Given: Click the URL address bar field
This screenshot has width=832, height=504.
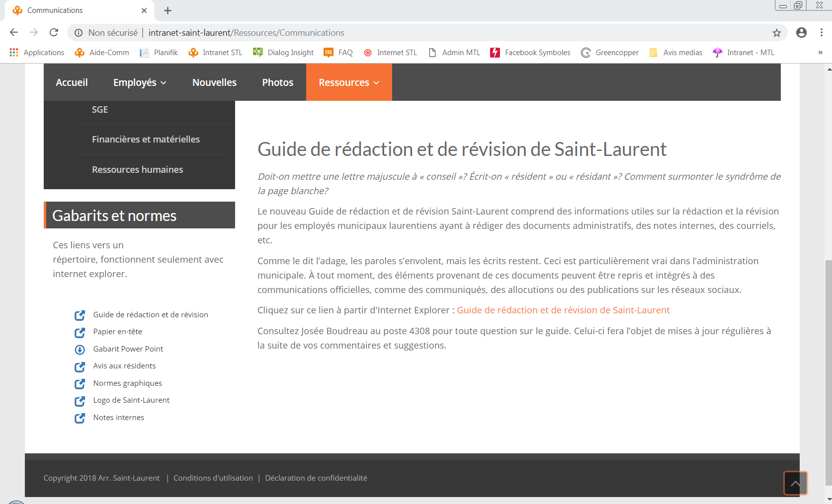Looking at the screenshot, I should (x=398, y=33).
